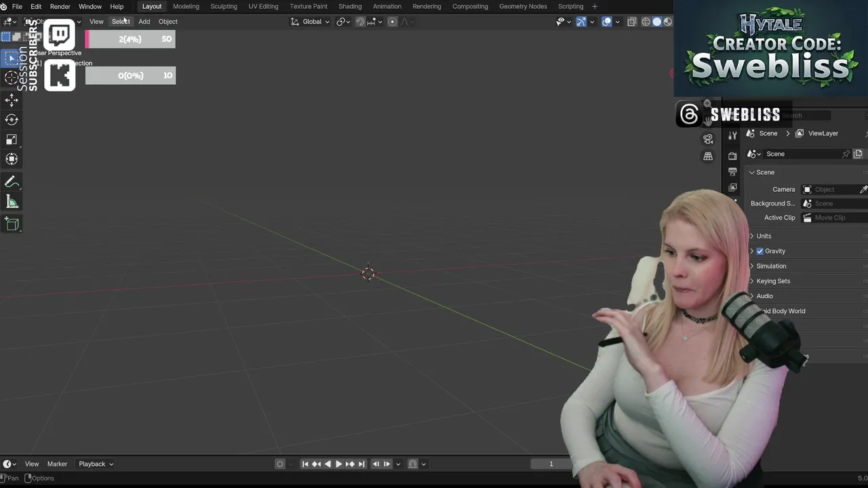This screenshot has width=868, height=488.
Task: Select the Move tool
Action: click(12, 100)
